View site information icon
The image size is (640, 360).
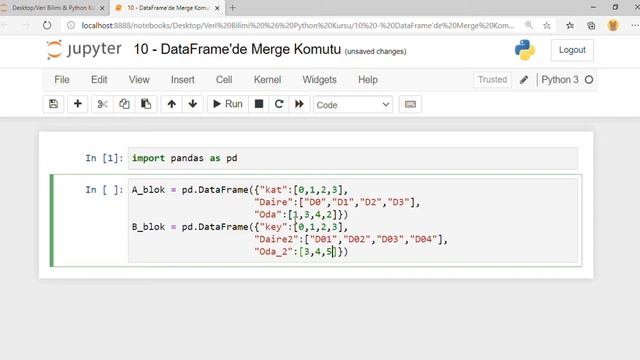coord(71,25)
